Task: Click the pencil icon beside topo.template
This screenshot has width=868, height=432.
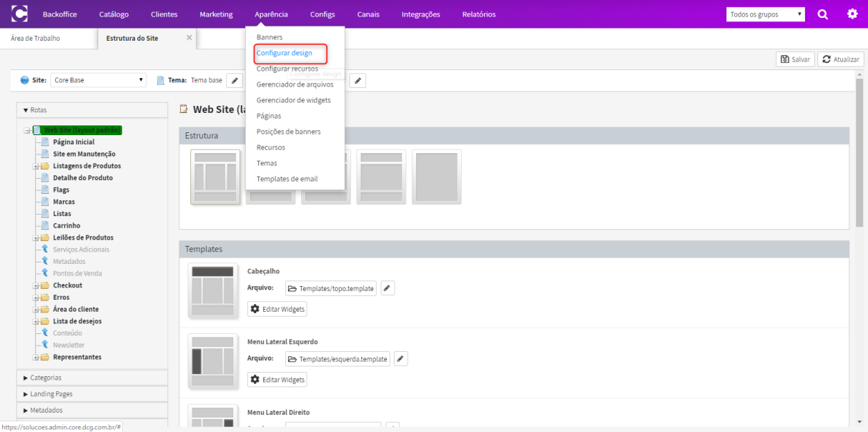Action: (387, 288)
